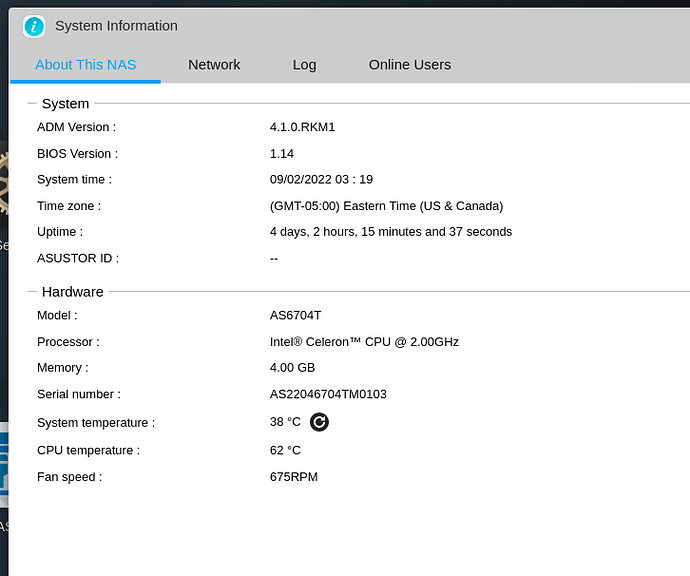Click system time value 09/02/2022 03 : 19
Image resolution: width=690 pixels, height=576 pixels.
point(321,180)
